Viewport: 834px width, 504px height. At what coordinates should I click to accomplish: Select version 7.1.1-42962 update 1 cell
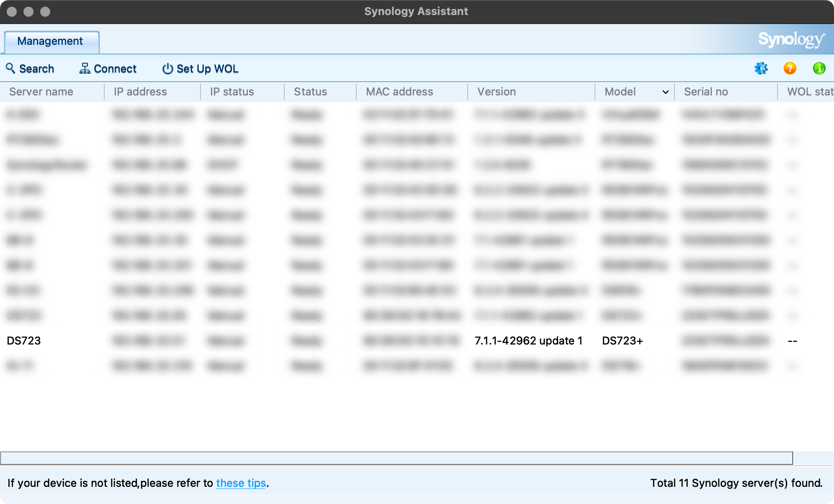click(528, 341)
